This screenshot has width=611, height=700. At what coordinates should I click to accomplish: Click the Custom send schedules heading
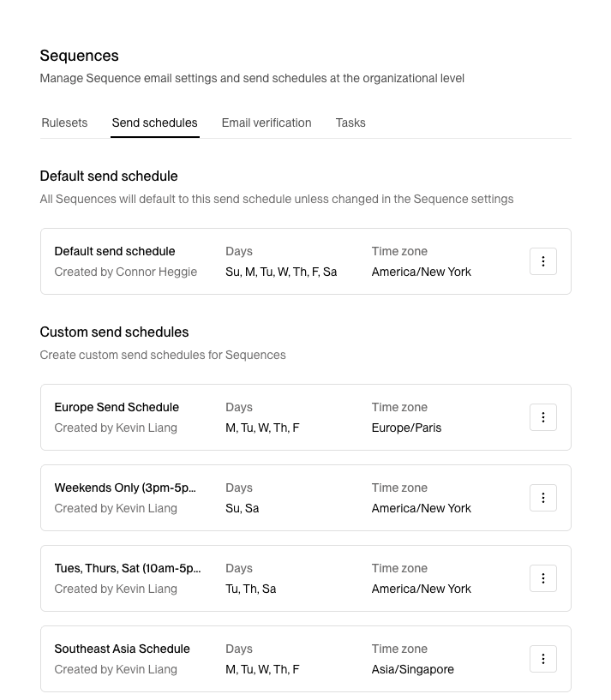pos(115,332)
